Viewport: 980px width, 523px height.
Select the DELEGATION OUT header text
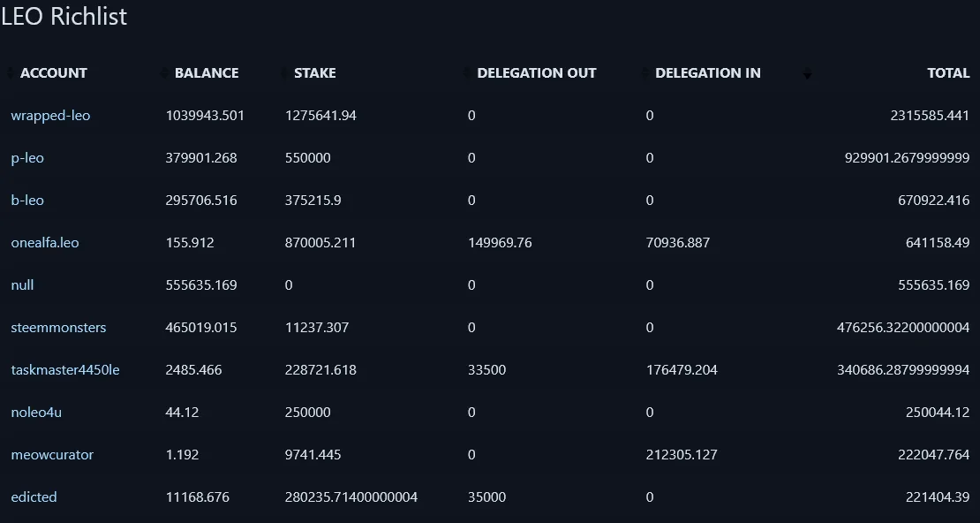click(x=537, y=73)
